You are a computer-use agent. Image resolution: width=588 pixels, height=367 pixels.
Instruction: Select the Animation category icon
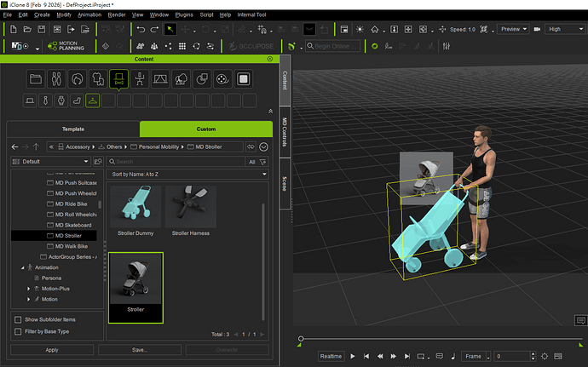pos(140,79)
